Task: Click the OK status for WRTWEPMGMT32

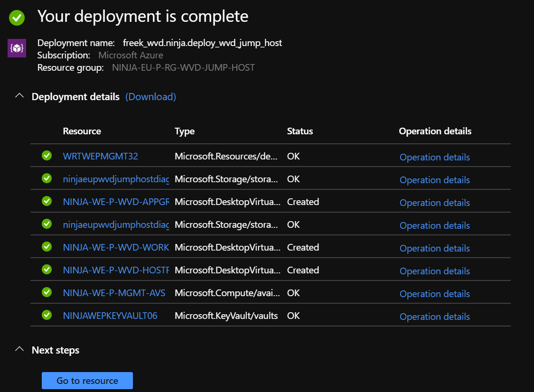Action: pos(293,156)
